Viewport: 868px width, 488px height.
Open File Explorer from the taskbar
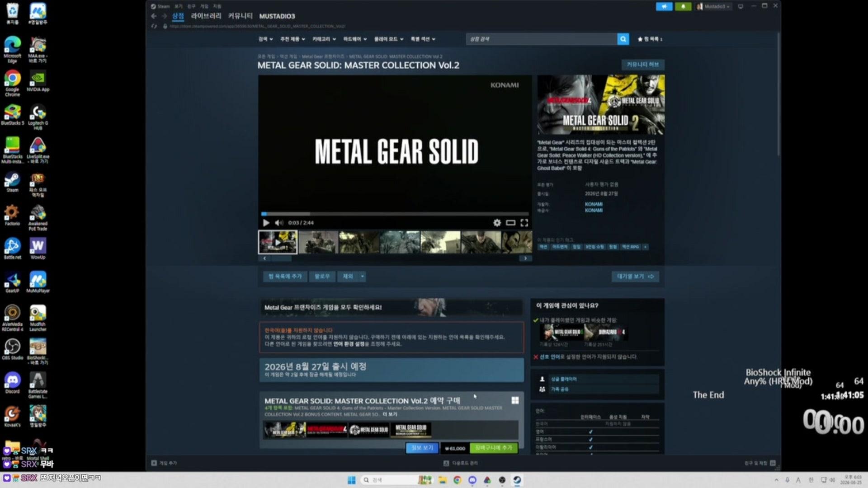coord(442,480)
